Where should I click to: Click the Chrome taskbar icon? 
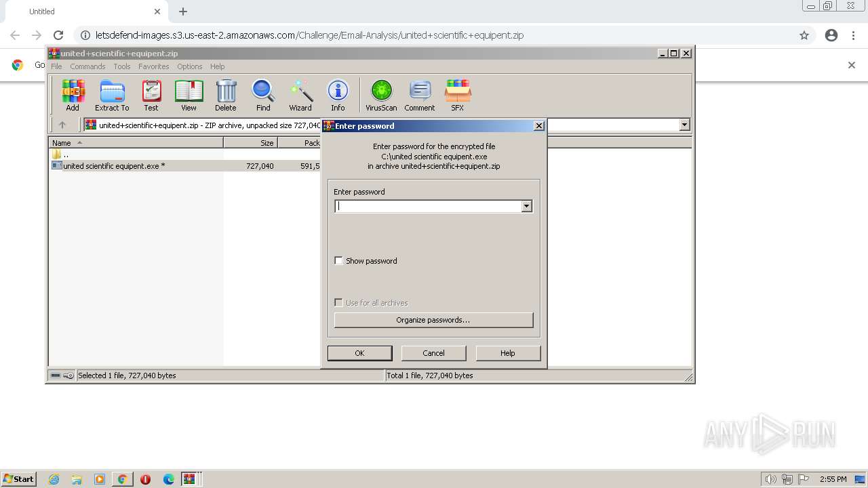point(123,479)
